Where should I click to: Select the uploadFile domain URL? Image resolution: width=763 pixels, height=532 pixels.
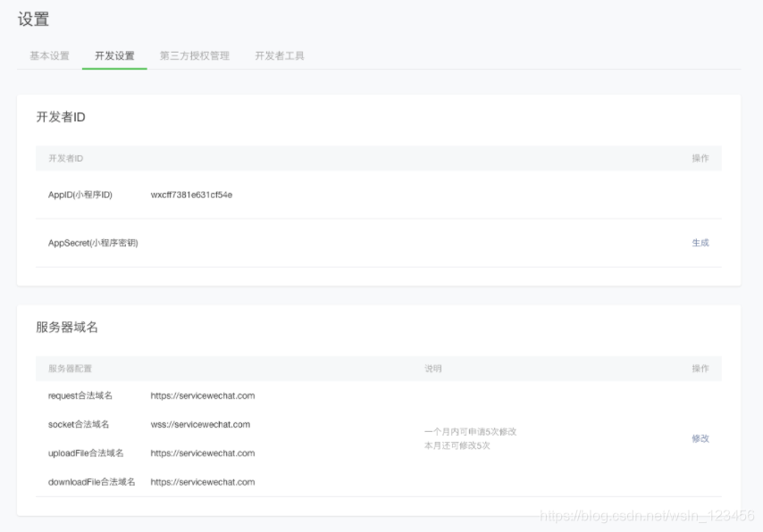click(x=203, y=453)
